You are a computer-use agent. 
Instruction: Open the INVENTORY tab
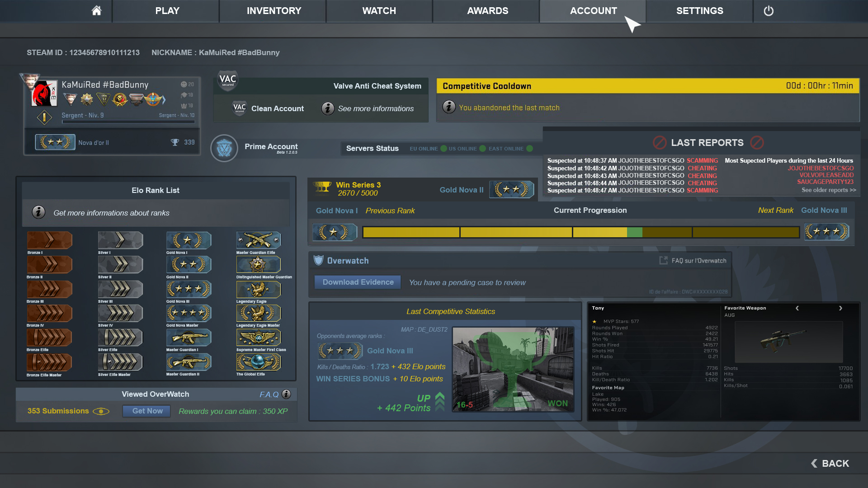(274, 11)
